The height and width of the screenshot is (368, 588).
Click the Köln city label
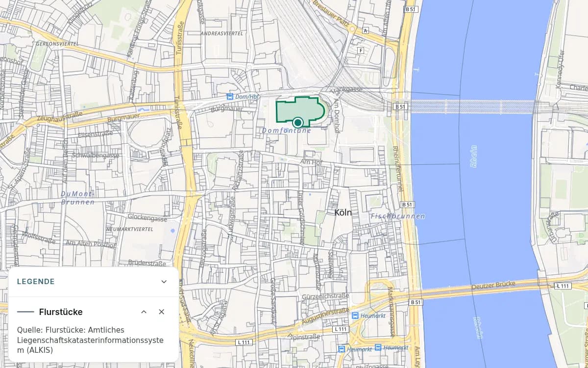pyautogui.click(x=343, y=212)
